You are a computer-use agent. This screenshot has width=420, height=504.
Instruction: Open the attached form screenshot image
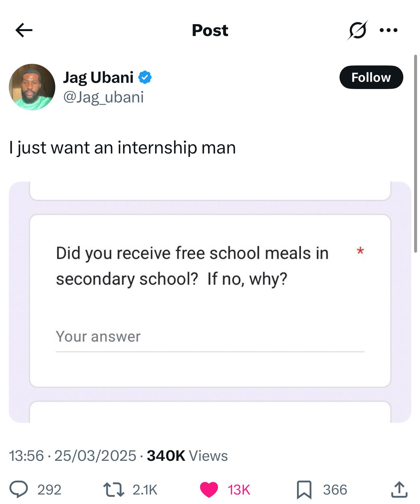210,302
